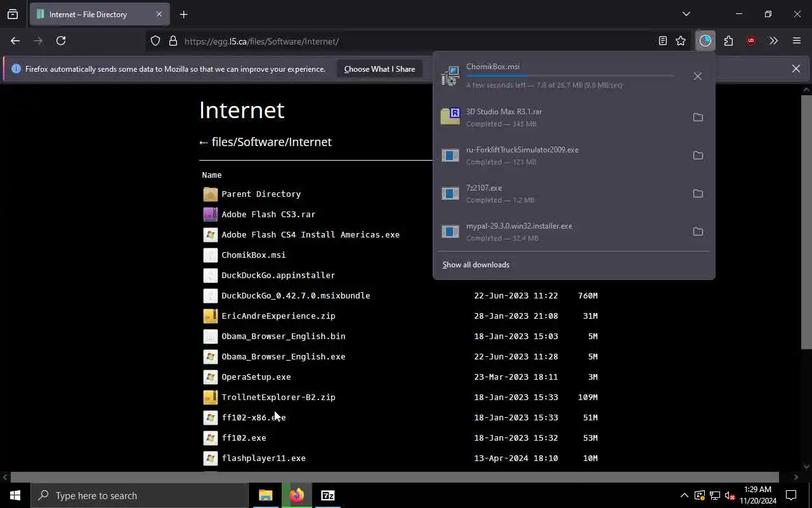Download flashplayer11.exe
Screen dimensions: 812x508
point(263,458)
